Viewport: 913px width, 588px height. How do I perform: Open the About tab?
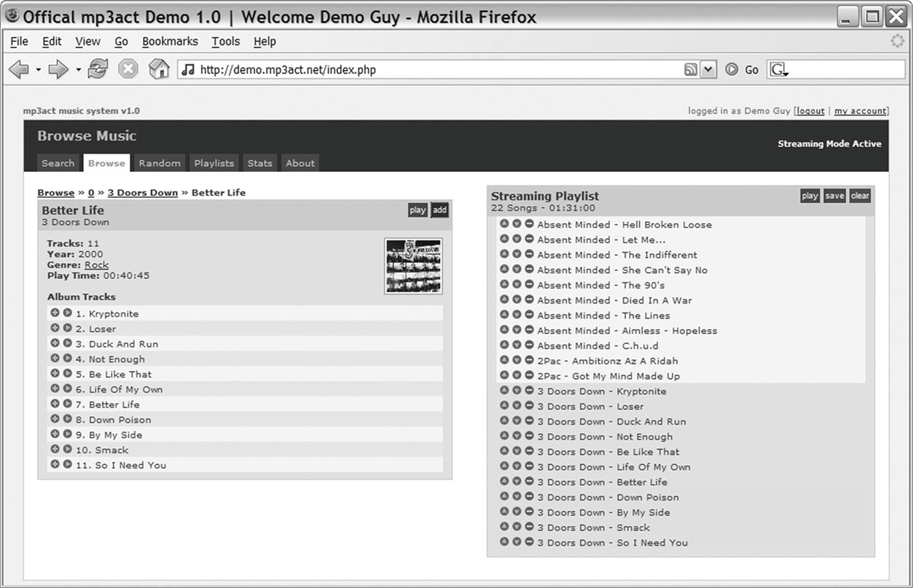(300, 163)
